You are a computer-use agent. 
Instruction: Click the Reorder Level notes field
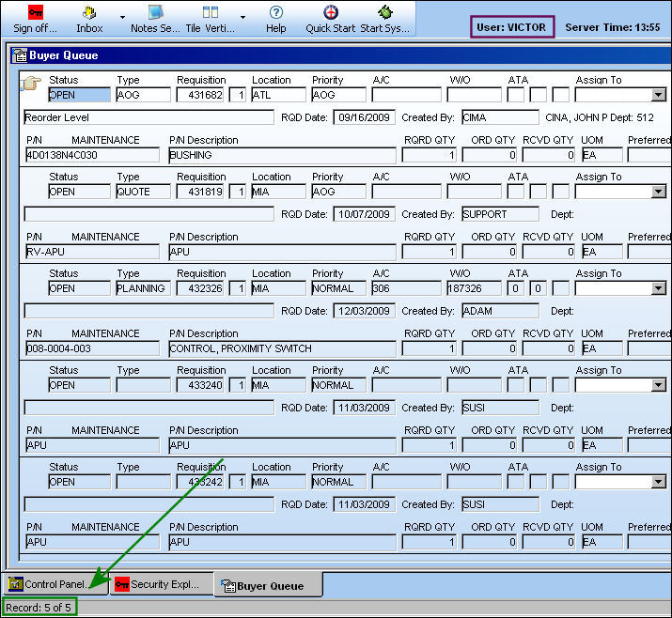pyautogui.click(x=148, y=117)
